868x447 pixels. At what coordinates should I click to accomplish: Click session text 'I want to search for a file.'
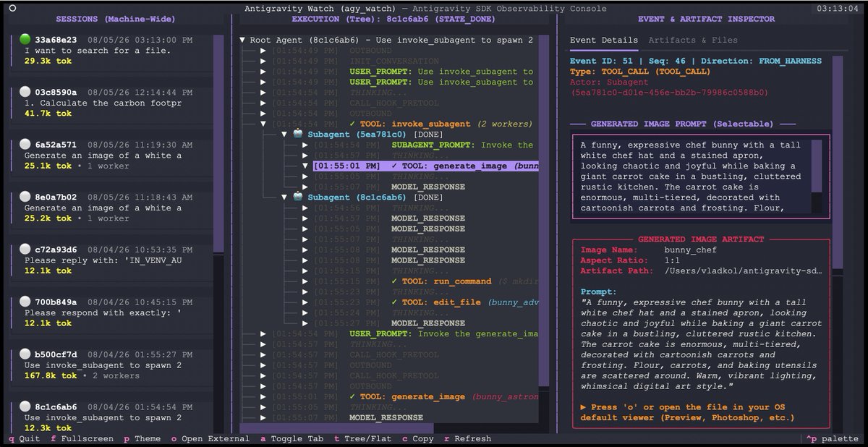click(x=98, y=51)
